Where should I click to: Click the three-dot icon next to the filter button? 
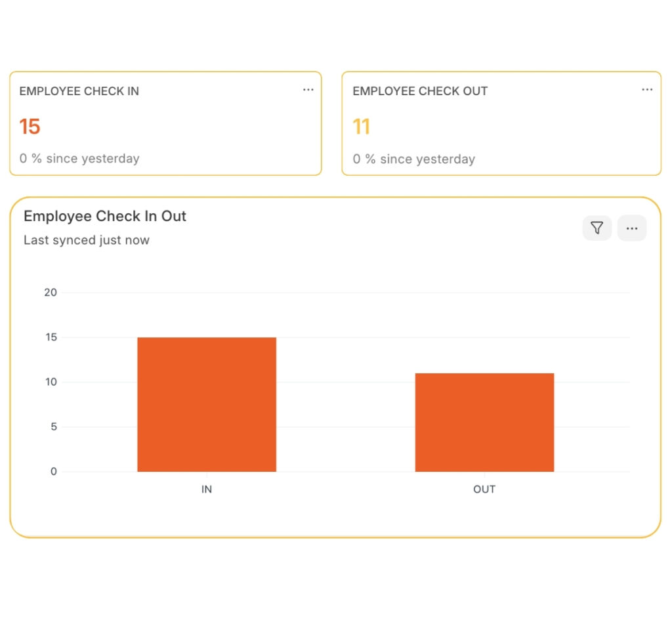(x=632, y=228)
